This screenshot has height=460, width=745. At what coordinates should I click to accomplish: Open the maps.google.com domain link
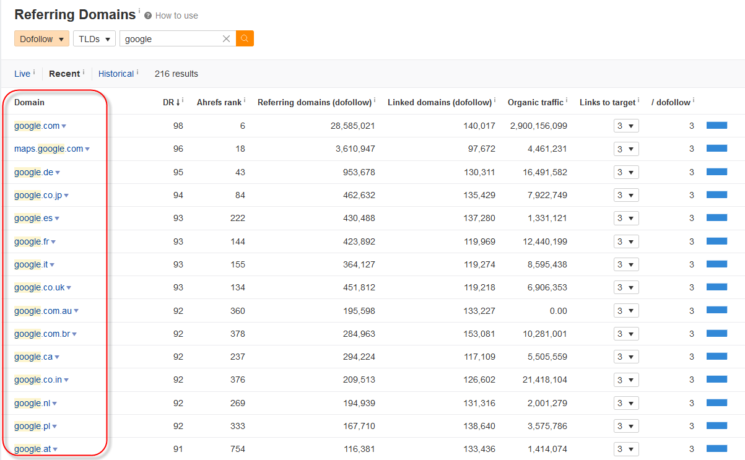coord(48,149)
